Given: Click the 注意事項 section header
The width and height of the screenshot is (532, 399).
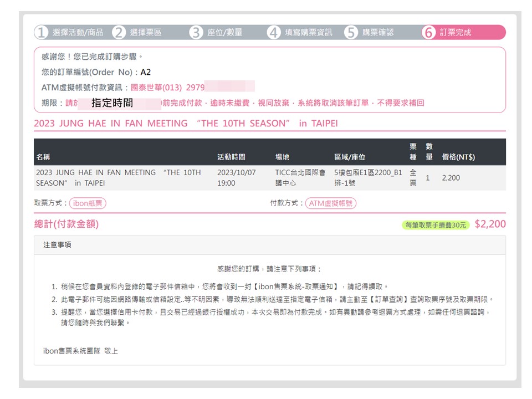Looking at the screenshot, I should point(57,244).
